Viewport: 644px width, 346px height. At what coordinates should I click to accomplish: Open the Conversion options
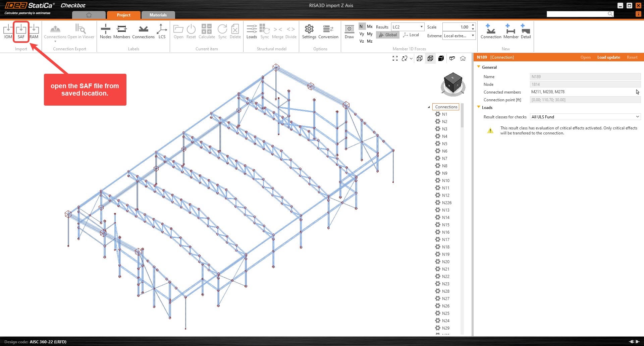click(328, 32)
